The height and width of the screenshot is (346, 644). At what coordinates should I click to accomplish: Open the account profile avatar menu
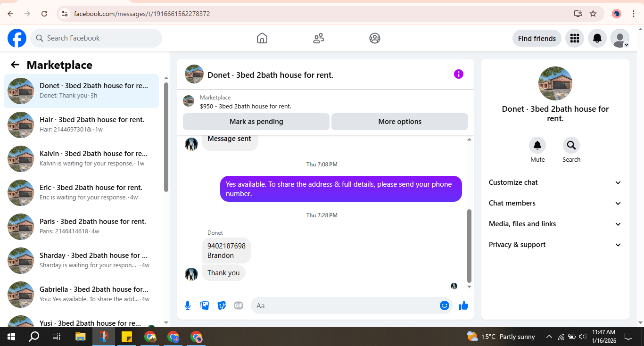coord(620,38)
